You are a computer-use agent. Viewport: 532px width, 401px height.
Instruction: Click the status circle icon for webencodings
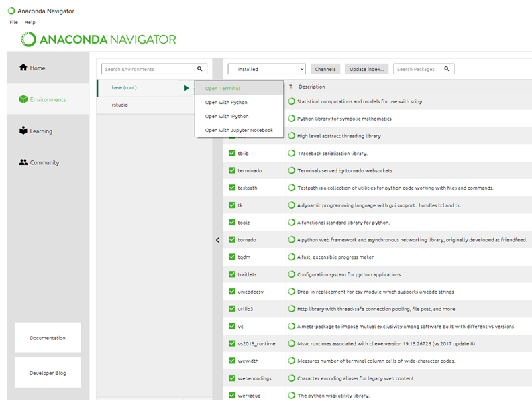pos(291,378)
